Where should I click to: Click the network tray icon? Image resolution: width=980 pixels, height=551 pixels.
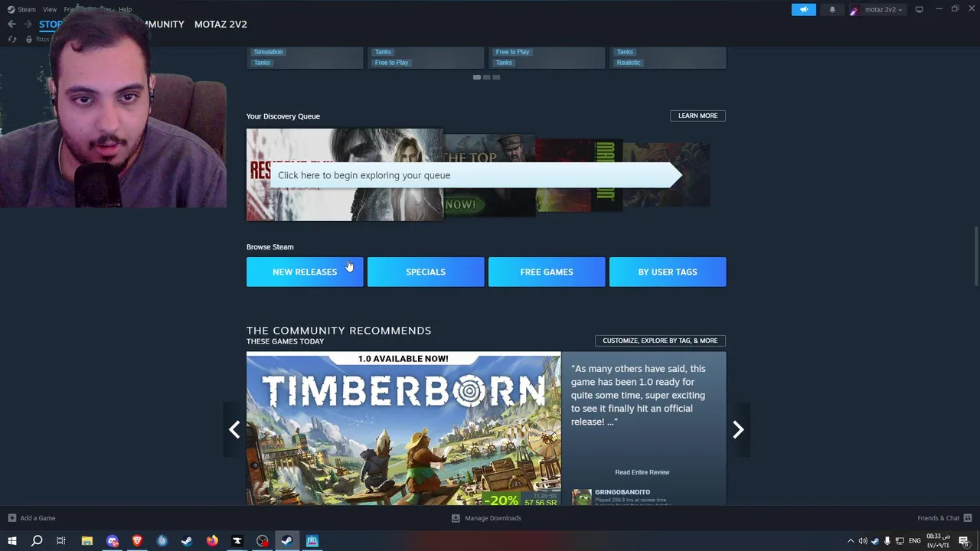900,541
